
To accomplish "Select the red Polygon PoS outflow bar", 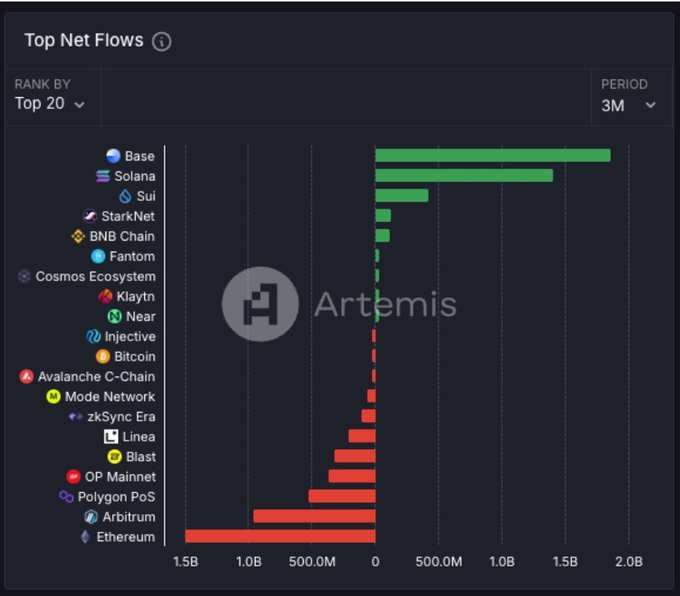I will [342, 496].
